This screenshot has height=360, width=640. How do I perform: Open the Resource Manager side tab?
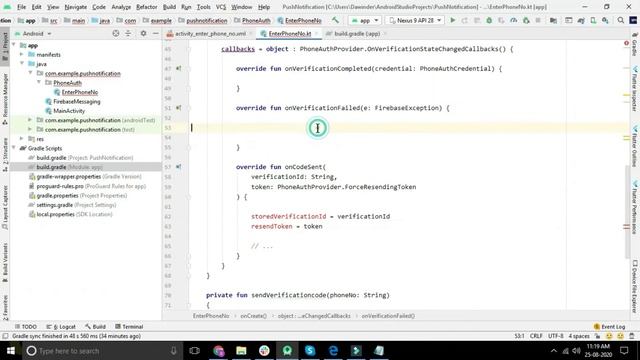coord(5,99)
